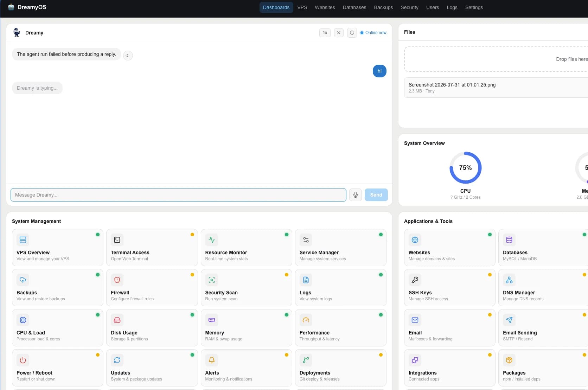Close the Dreamy chat with X button
The height and width of the screenshot is (390, 588).
(x=339, y=33)
